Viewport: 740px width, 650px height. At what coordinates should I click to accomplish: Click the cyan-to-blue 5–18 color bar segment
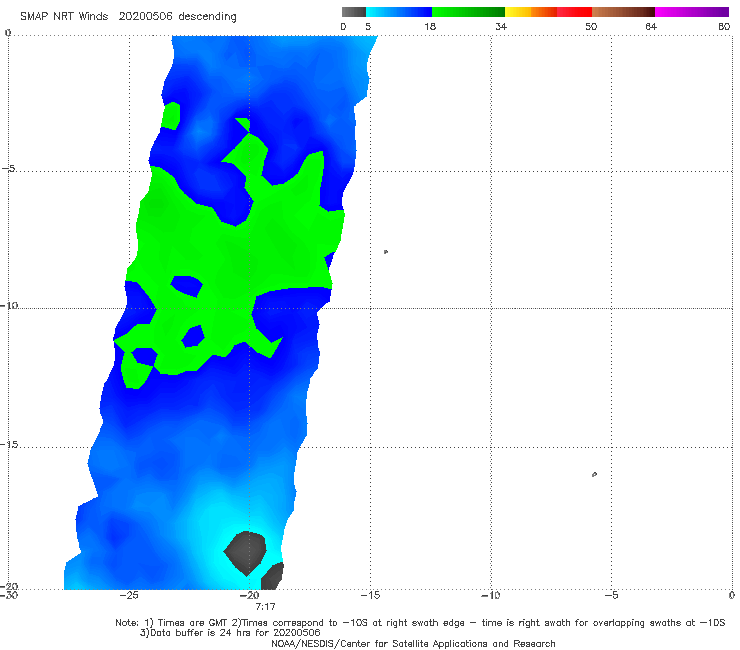pyautogui.click(x=399, y=12)
